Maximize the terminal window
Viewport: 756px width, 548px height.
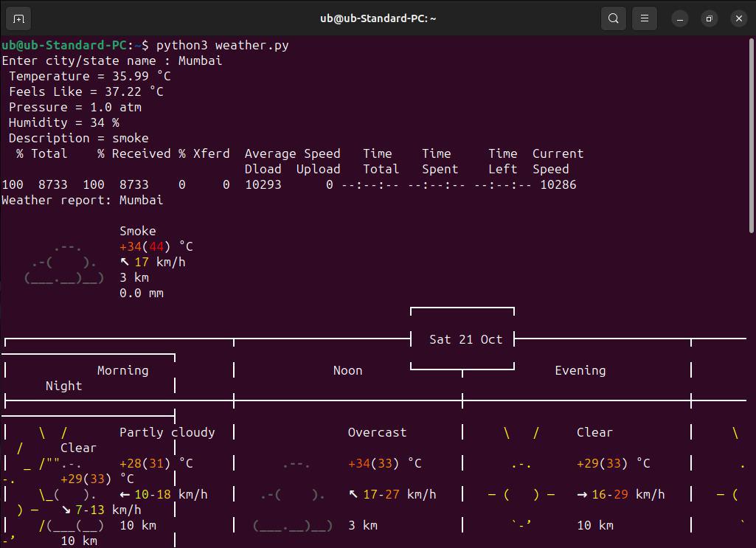click(x=709, y=18)
